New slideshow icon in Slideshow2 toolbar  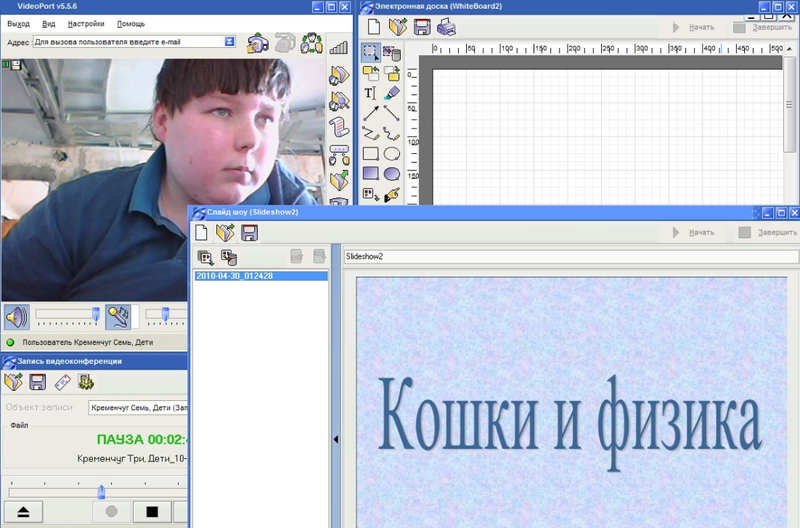(202, 233)
